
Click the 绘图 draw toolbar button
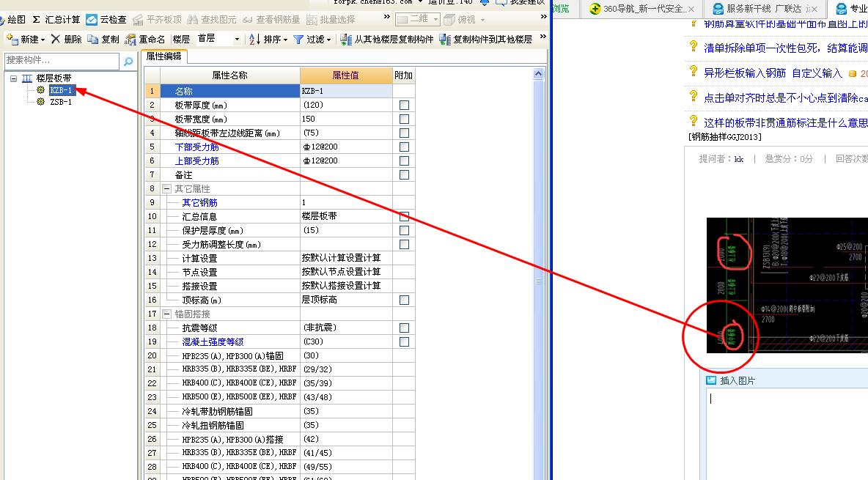(12, 19)
